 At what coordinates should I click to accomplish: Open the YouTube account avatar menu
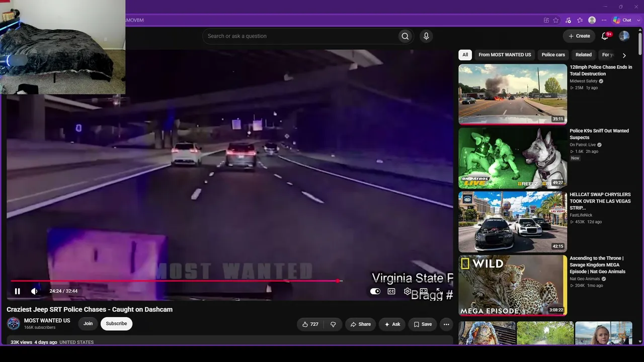[624, 36]
